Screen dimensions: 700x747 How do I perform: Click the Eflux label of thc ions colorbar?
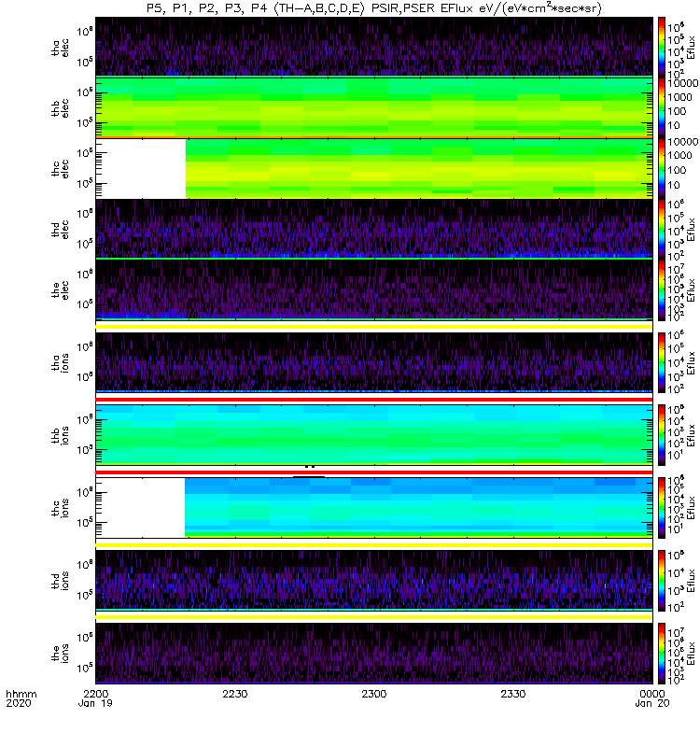pos(691,508)
